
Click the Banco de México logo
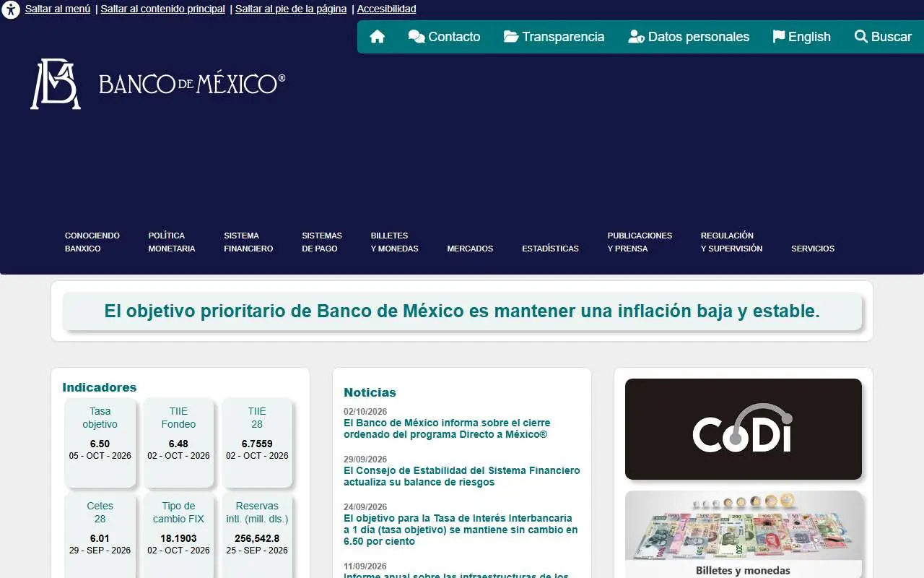[158, 84]
